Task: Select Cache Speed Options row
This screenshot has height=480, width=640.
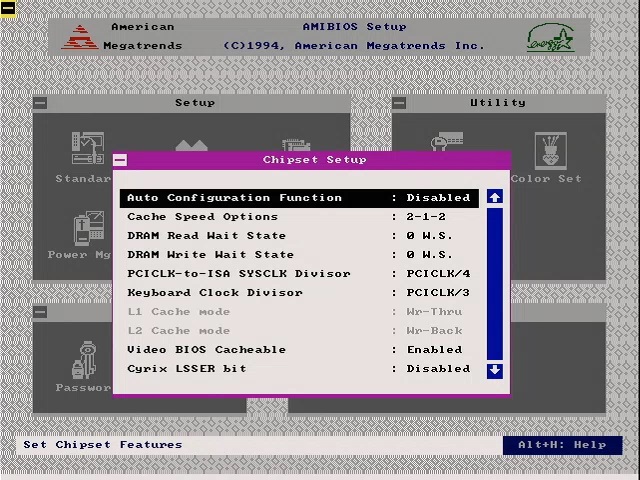Action: (299, 217)
